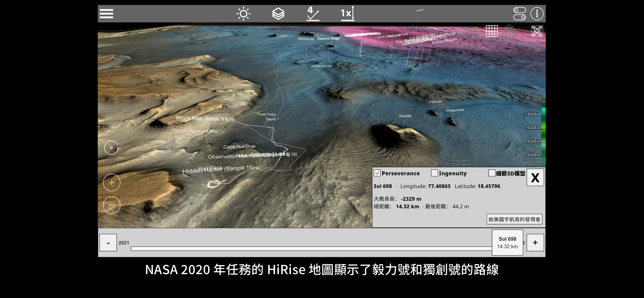This screenshot has width=644, height=298.
Task: Select the Parachute & Back Shell label
Action: coord(322,66)
